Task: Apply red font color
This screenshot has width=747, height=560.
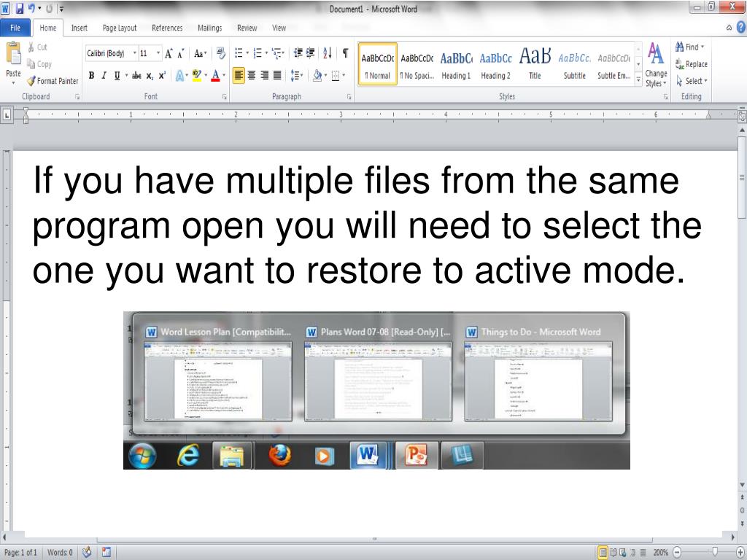Action: 215,75
